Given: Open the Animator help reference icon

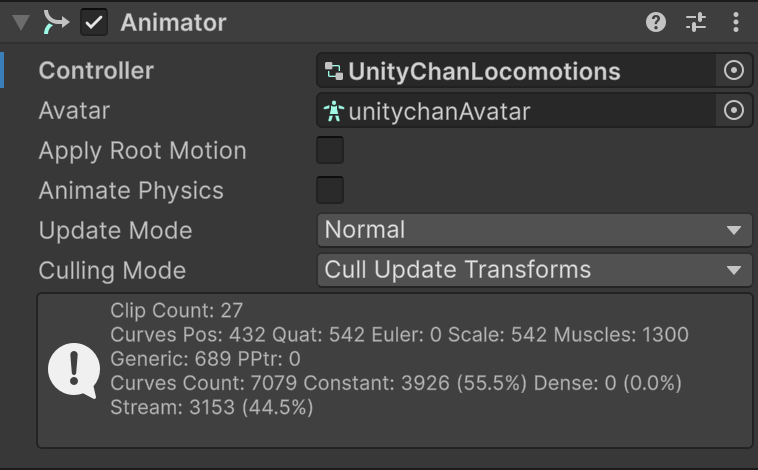Looking at the screenshot, I should pos(656,22).
